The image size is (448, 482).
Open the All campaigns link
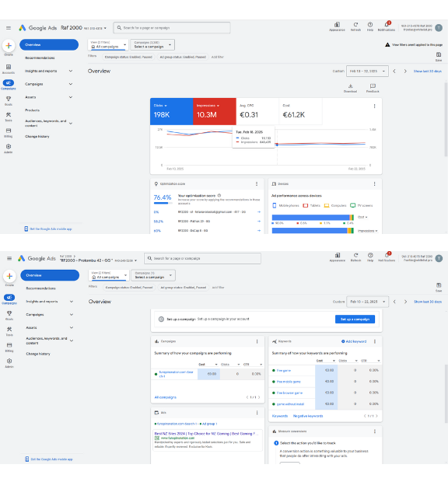pyautogui.click(x=165, y=397)
